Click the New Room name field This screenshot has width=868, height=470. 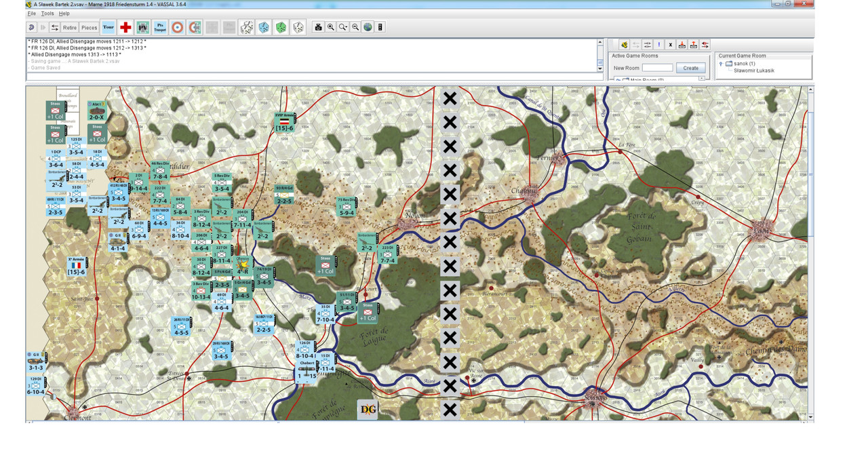[657, 68]
